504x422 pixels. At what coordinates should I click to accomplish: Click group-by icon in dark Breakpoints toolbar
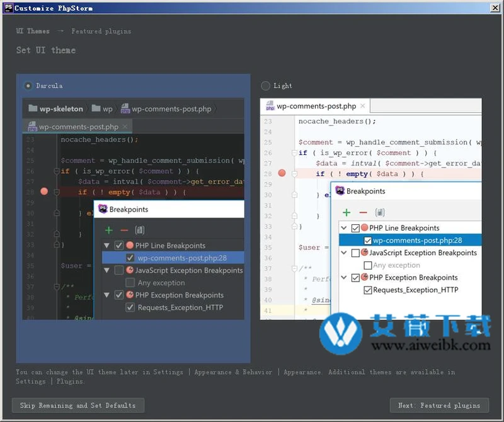click(140, 231)
